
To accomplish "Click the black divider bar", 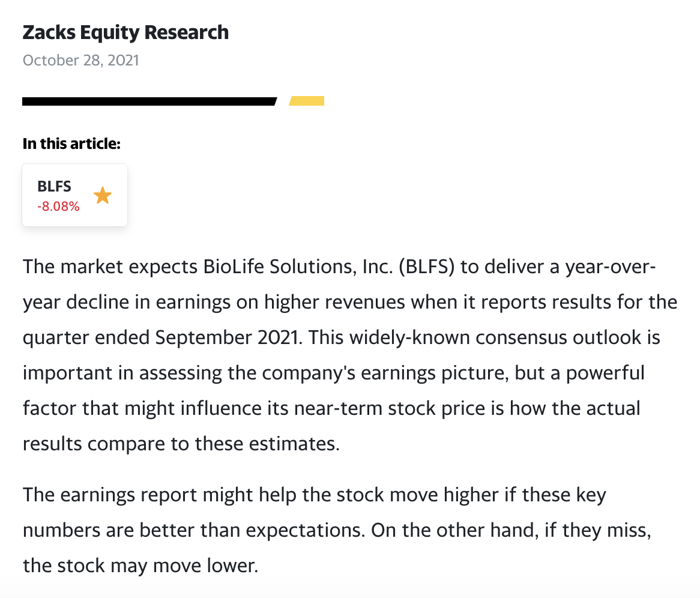I will (149, 101).
